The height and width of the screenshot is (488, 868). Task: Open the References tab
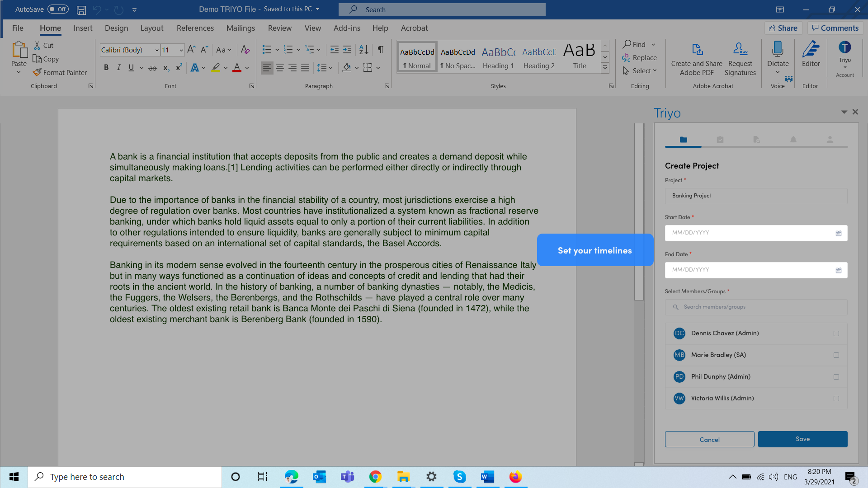[x=195, y=28]
